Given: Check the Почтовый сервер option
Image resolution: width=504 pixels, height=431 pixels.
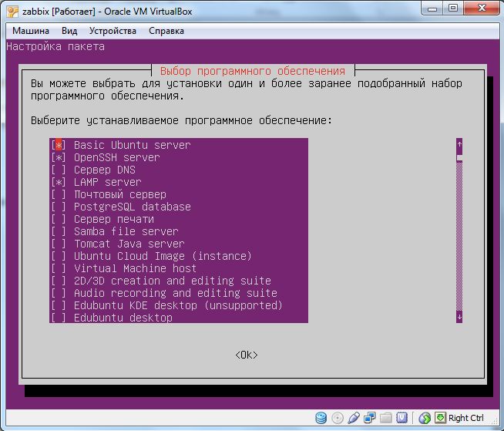Looking at the screenshot, I should pyautogui.click(x=59, y=194).
